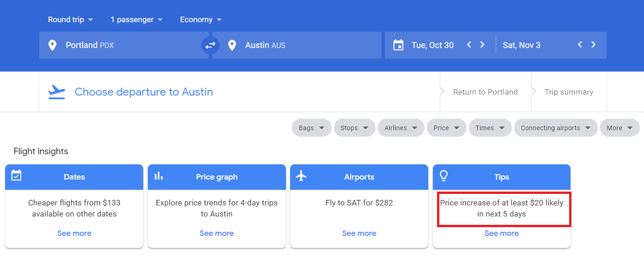The height and width of the screenshot is (265, 644).
Task: Click the Dates card calendar icon
Action: [17, 175]
